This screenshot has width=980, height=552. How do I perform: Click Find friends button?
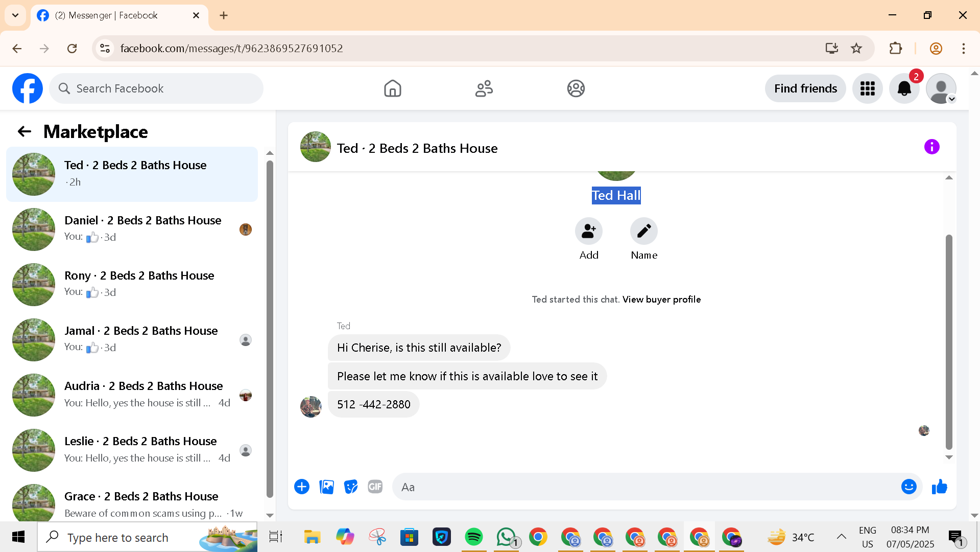pos(805,88)
